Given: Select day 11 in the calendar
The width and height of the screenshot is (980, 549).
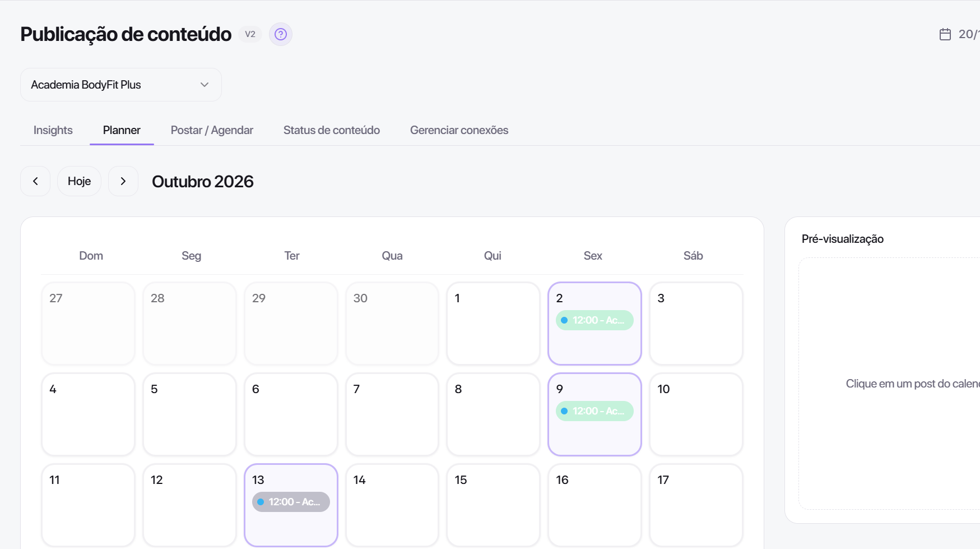Looking at the screenshot, I should pos(88,505).
